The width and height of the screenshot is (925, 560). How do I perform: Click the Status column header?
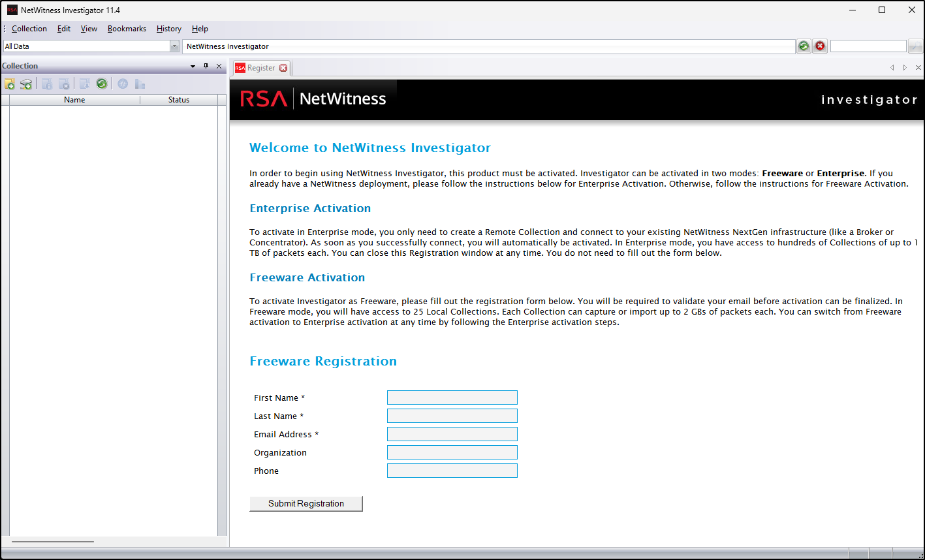pos(179,100)
